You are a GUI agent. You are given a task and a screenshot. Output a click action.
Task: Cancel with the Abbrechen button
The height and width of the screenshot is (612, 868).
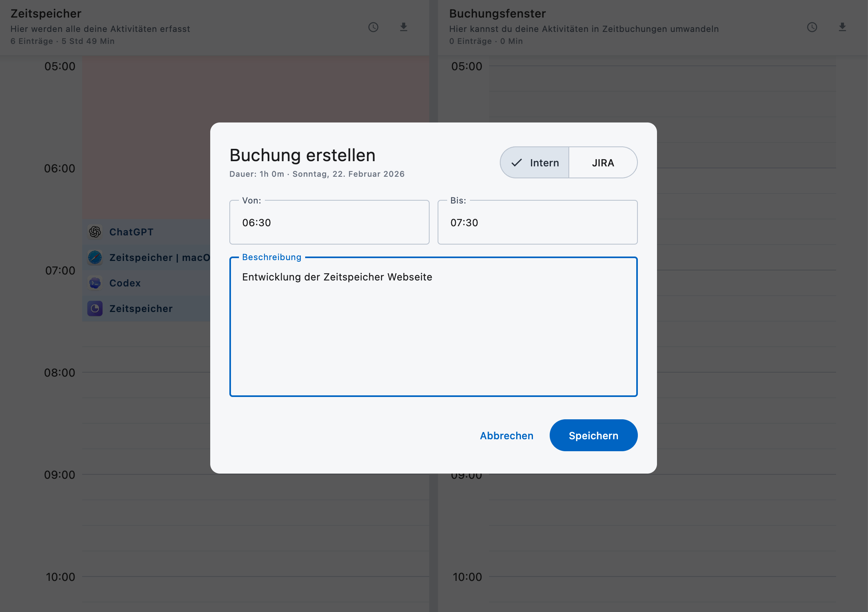506,436
